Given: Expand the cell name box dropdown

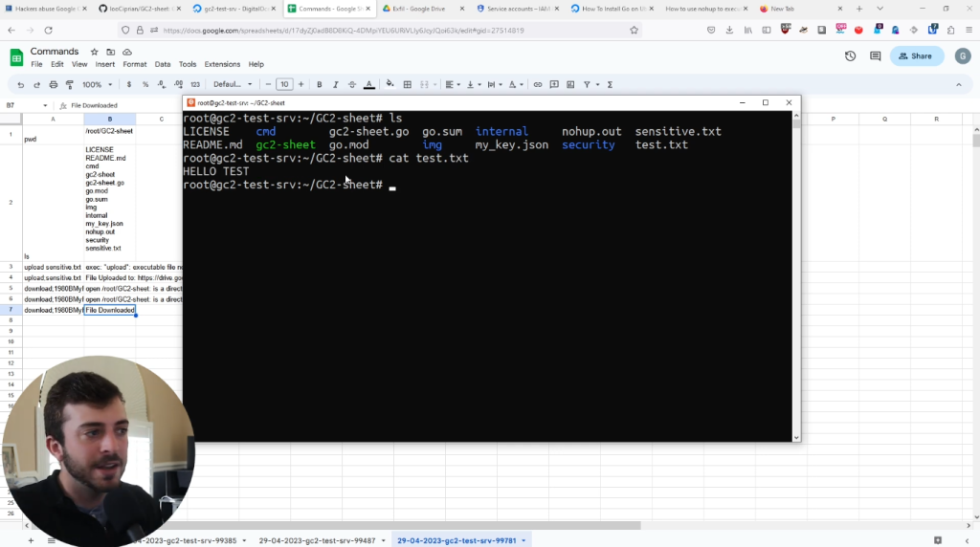Looking at the screenshot, I should [45, 105].
